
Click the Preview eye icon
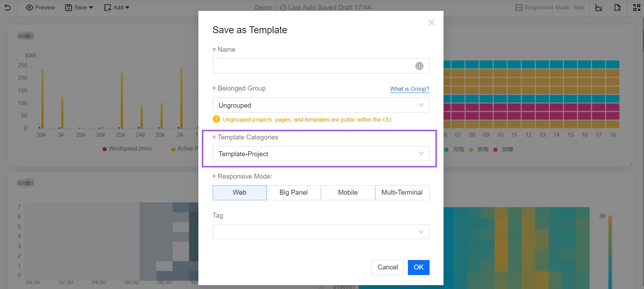tap(29, 7)
